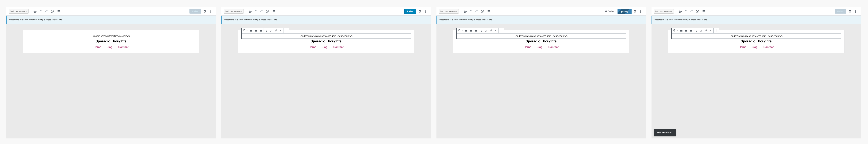Click Add block icon in fourth panel
Image resolution: width=868 pixels, height=144 pixels.
tap(680, 12)
